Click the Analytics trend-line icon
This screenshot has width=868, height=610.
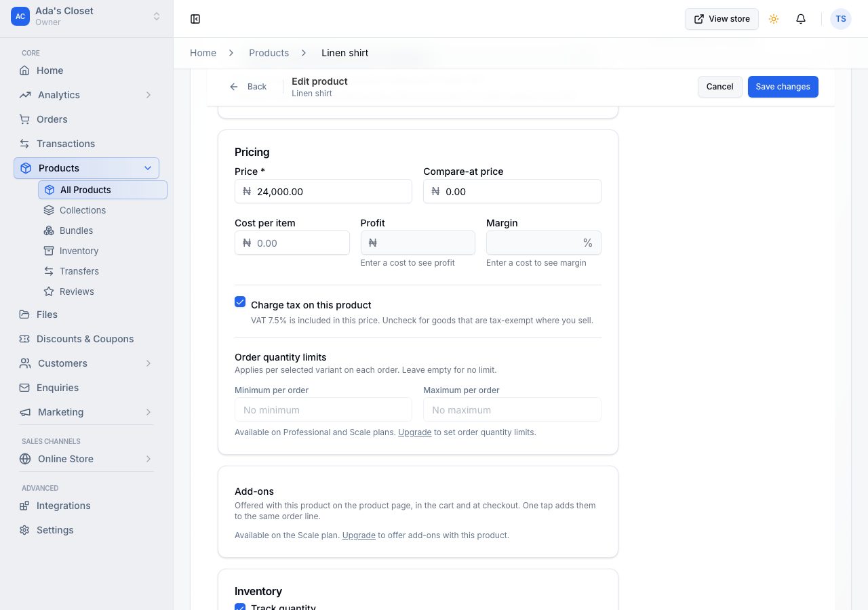(x=25, y=95)
